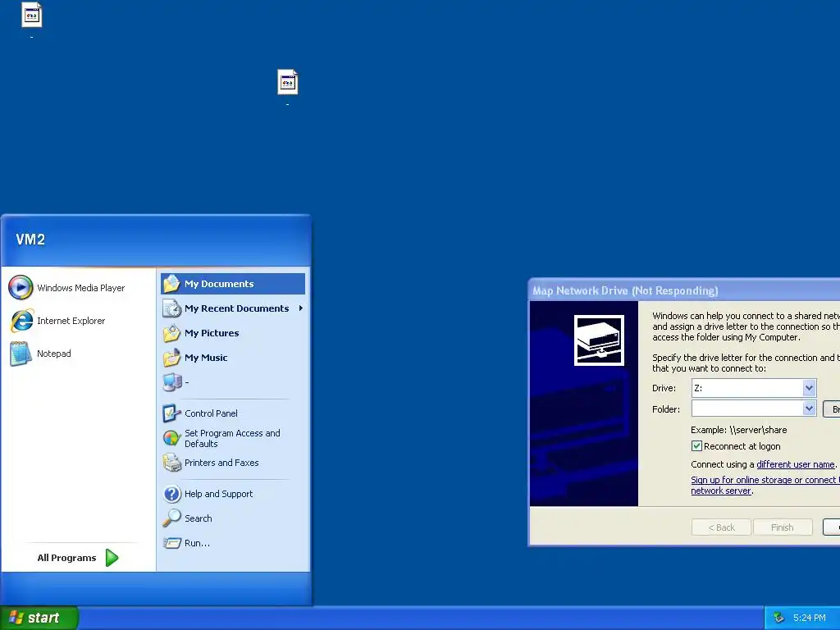Click the My Pictures folder icon
840x630 pixels.
[172, 333]
